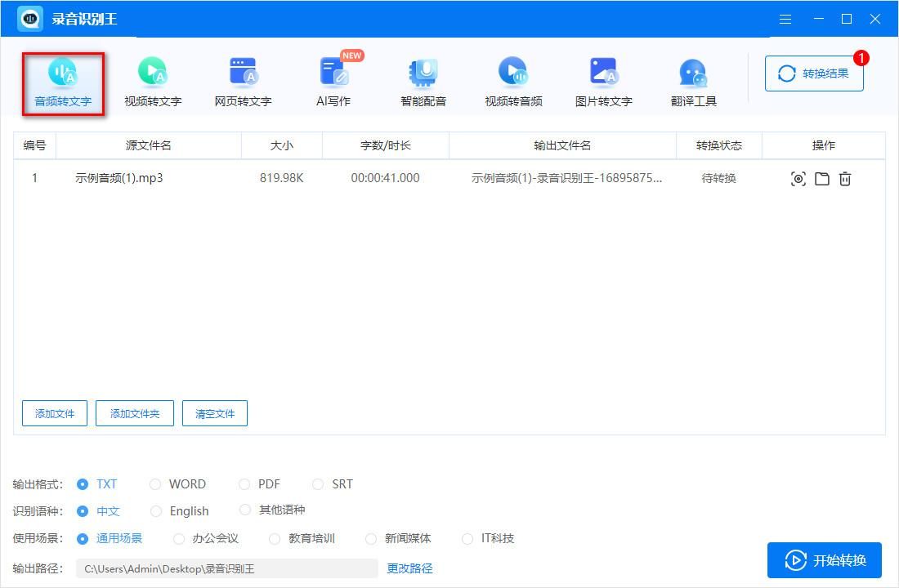This screenshot has width=899, height=588.
Task: Select 办公会议 usage scene
Action: coord(206,538)
